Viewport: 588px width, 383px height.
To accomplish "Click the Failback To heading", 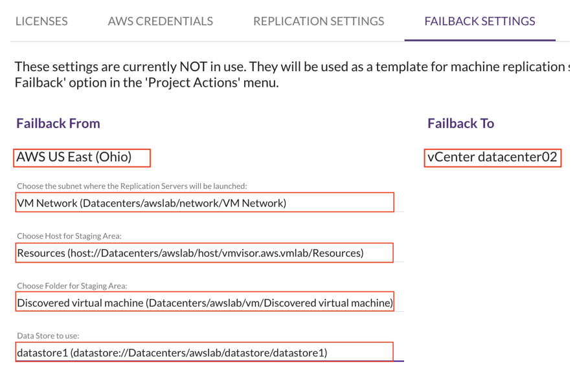I will tap(460, 123).
